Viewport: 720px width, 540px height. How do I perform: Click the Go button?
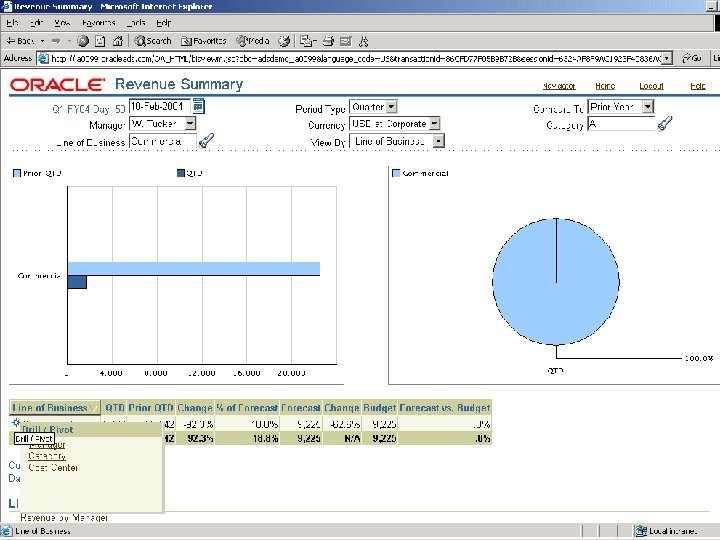click(x=692, y=58)
